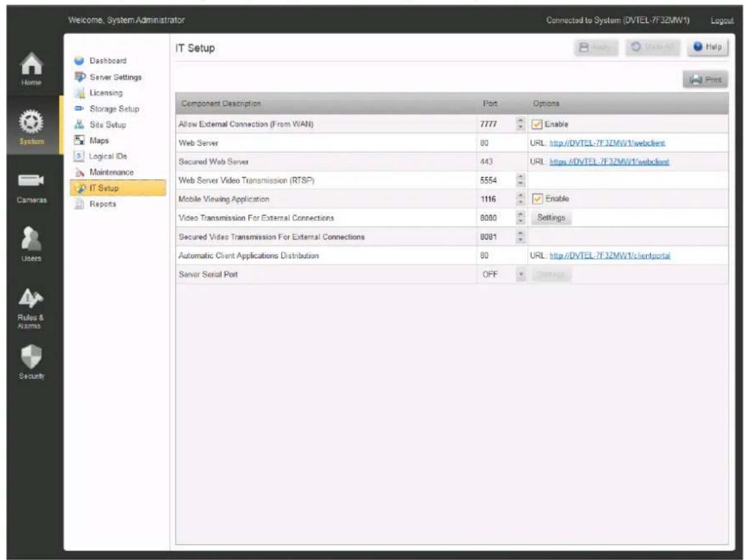746x560 pixels.
Task: Click the Undo All button
Action: click(x=652, y=47)
